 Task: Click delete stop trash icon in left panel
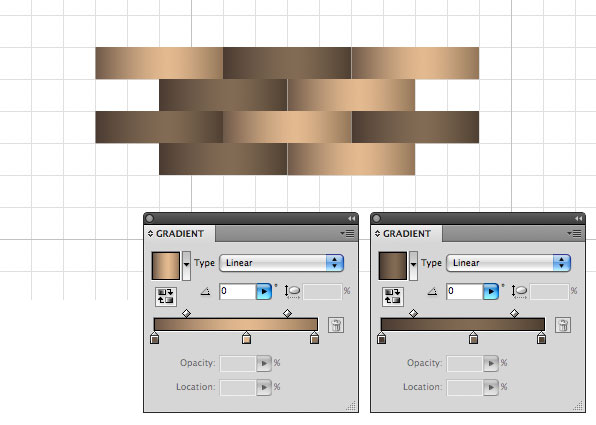pyautogui.click(x=336, y=325)
